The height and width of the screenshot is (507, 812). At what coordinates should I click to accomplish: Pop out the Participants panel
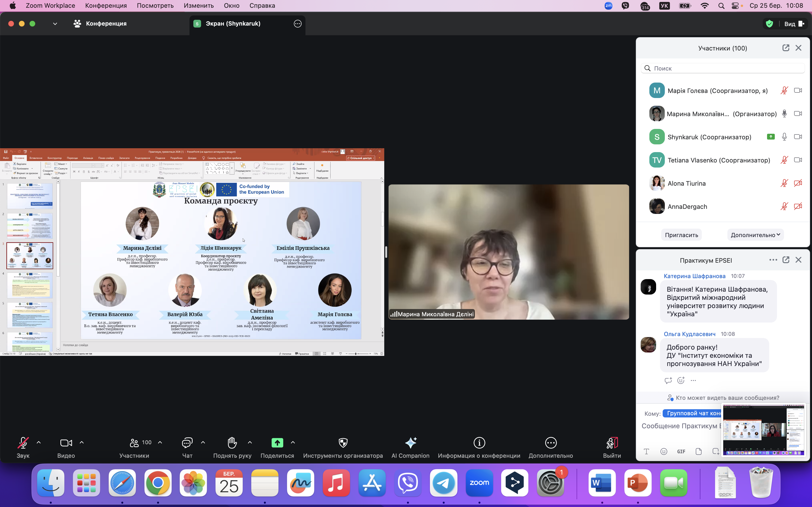pyautogui.click(x=785, y=48)
